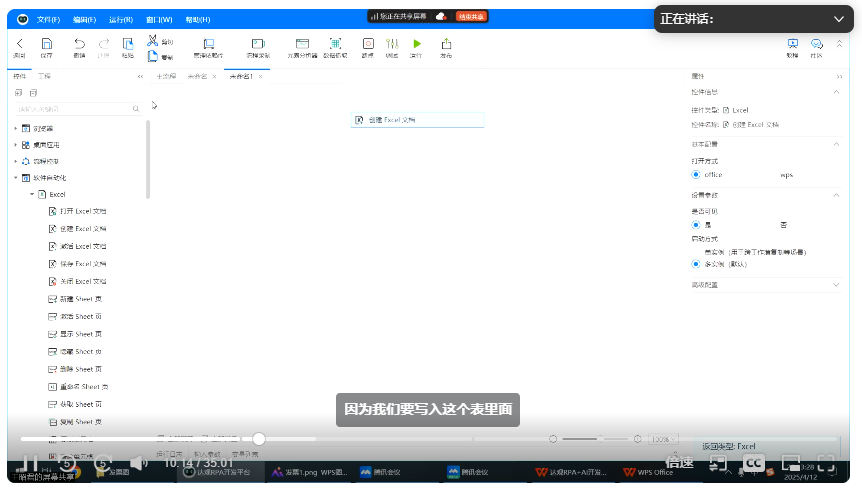Select the 是 visibility radio button
The height and width of the screenshot is (488, 862).
[696, 225]
